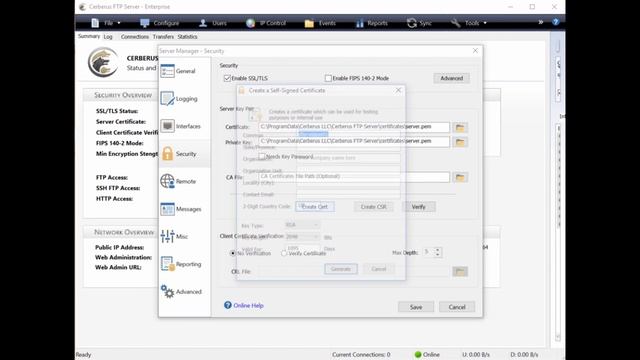Click Save in Server Manager

pos(416,307)
